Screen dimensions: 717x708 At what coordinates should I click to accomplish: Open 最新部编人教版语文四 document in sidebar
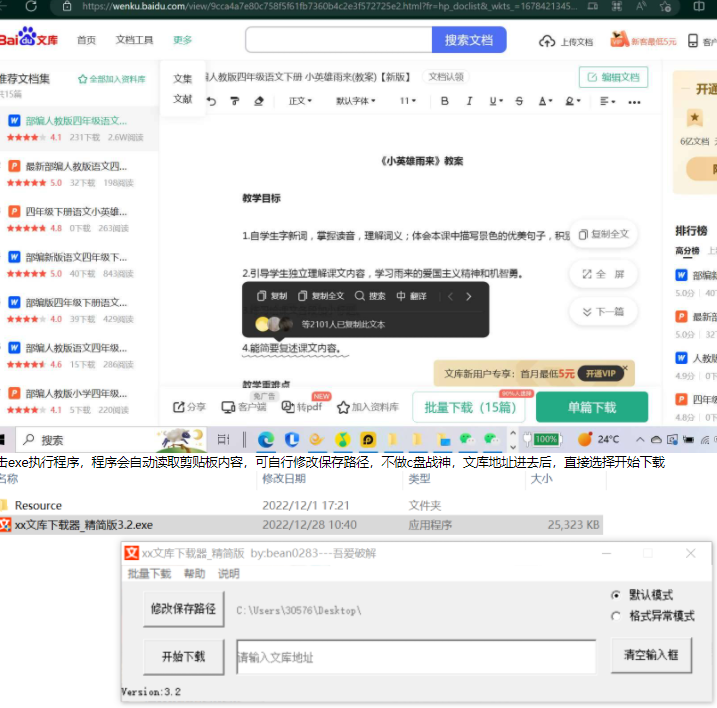pyautogui.click(x=76, y=166)
